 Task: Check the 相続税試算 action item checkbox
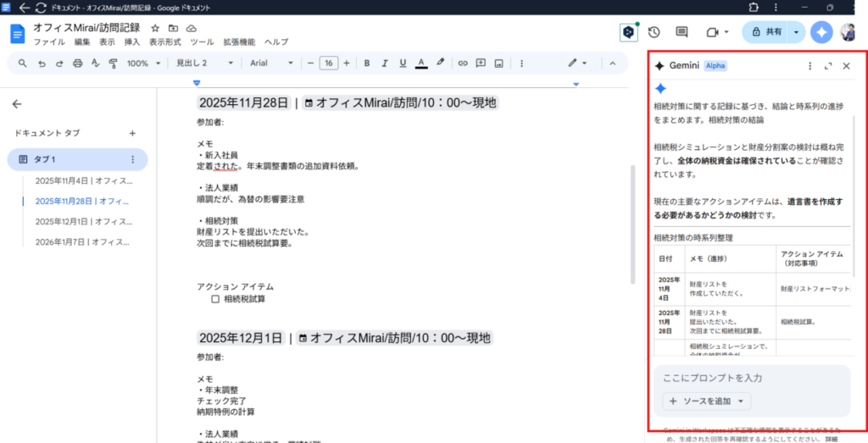215,299
